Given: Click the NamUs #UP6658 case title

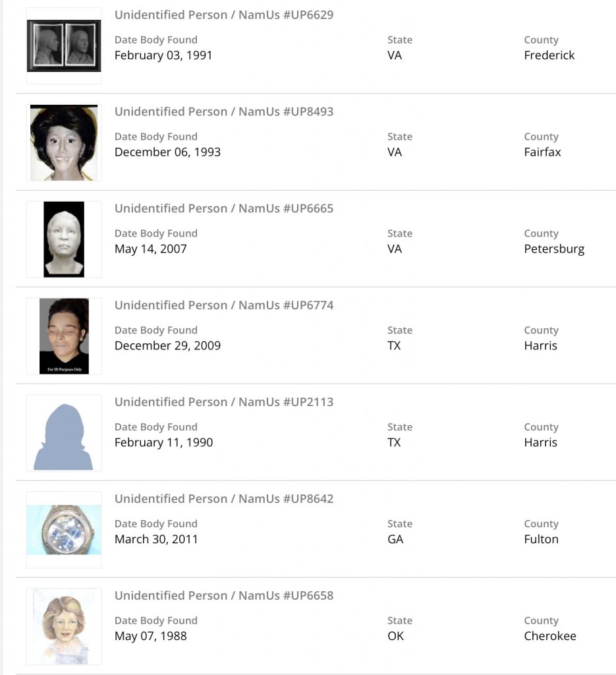Looking at the screenshot, I should [224, 596].
